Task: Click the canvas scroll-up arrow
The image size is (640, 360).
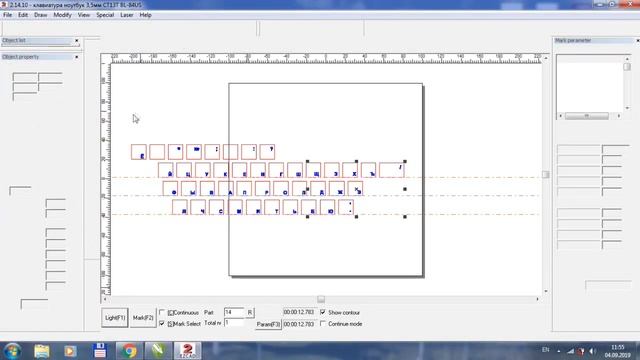Action: [x=546, y=58]
